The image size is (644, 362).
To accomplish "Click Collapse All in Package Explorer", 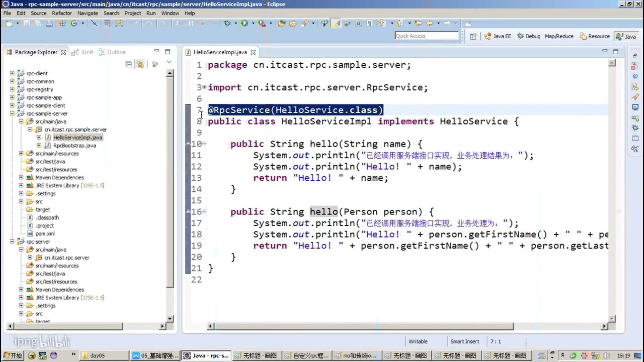I will (x=129, y=64).
